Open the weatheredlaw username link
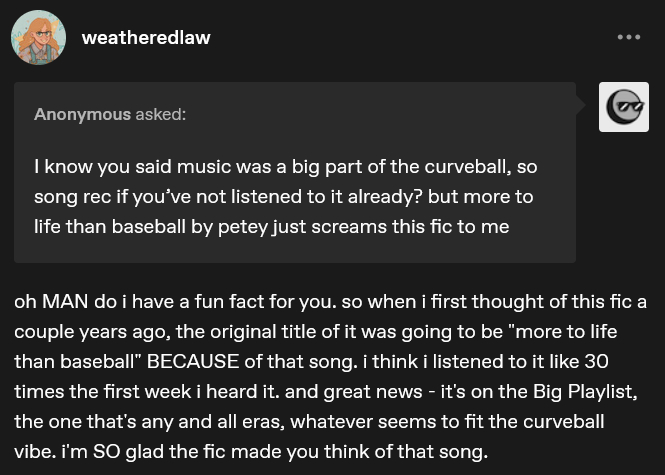This screenshot has width=665, height=475. click(146, 38)
